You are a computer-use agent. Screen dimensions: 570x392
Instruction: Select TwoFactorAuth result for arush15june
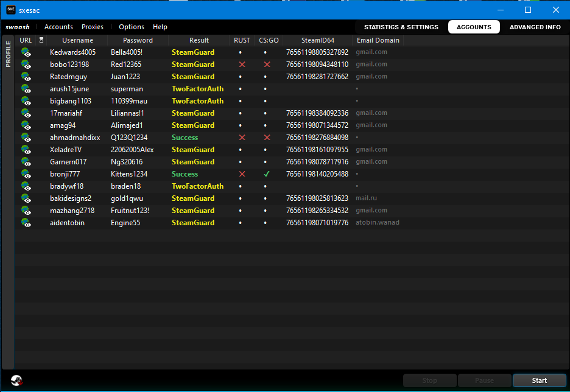[x=197, y=89]
